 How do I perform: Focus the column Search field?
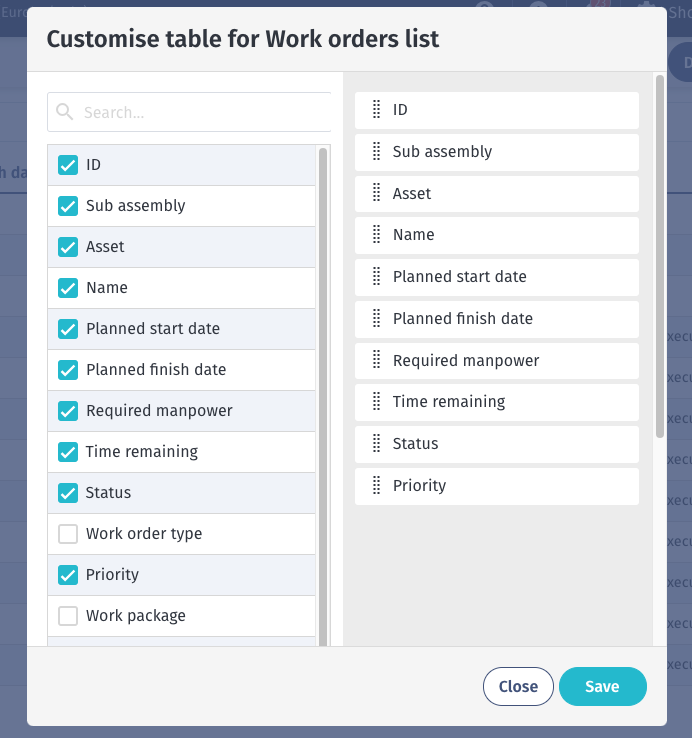coord(189,112)
